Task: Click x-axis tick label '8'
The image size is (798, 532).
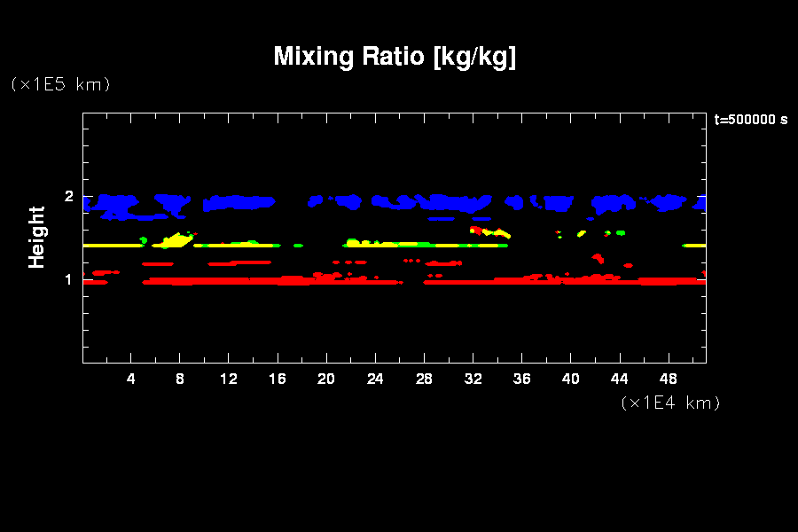Action: click(180, 379)
